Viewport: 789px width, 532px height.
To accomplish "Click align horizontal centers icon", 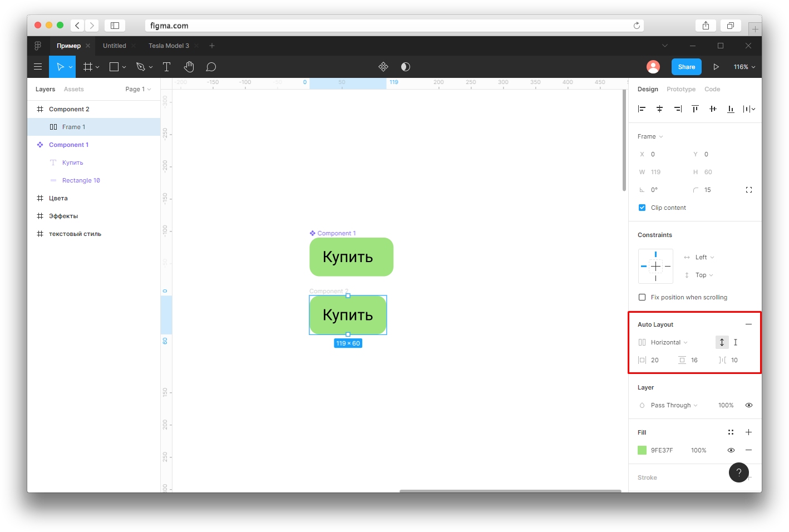I will (x=659, y=109).
